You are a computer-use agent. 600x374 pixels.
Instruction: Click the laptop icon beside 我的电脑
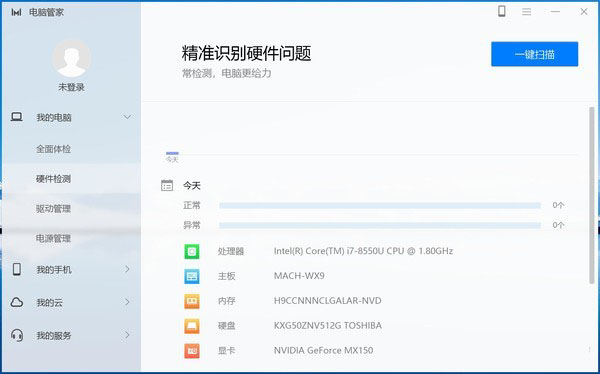pos(16,117)
